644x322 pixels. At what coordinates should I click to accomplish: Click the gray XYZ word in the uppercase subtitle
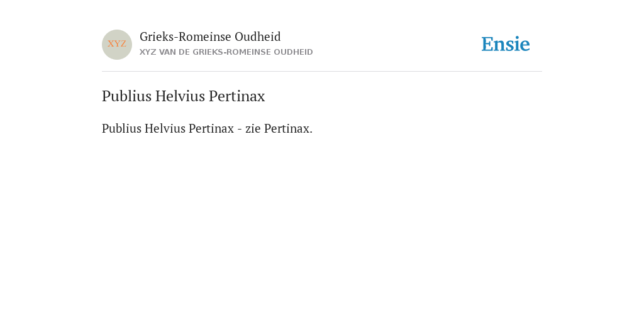click(148, 52)
